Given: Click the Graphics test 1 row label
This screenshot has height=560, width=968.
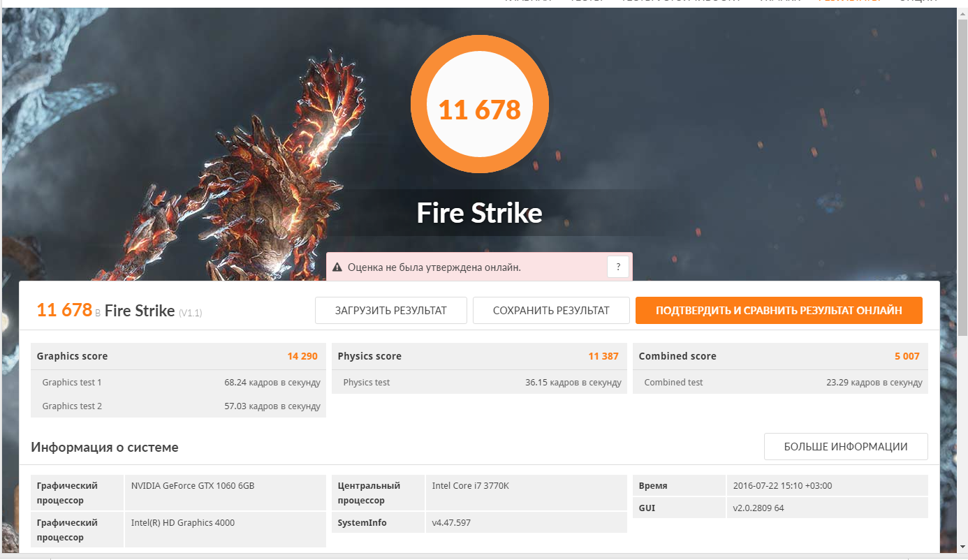Looking at the screenshot, I should point(72,383).
